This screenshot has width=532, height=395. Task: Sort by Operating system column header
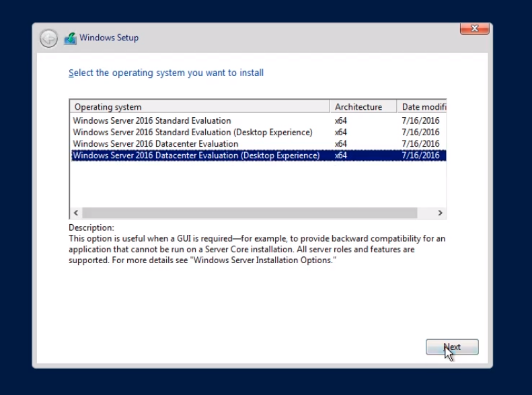pyautogui.click(x=200, y=107)
